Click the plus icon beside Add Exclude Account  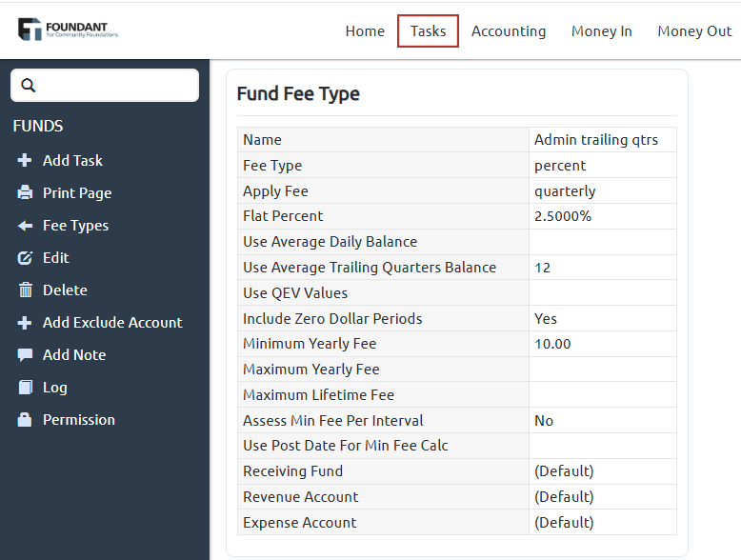click(25, 323)
